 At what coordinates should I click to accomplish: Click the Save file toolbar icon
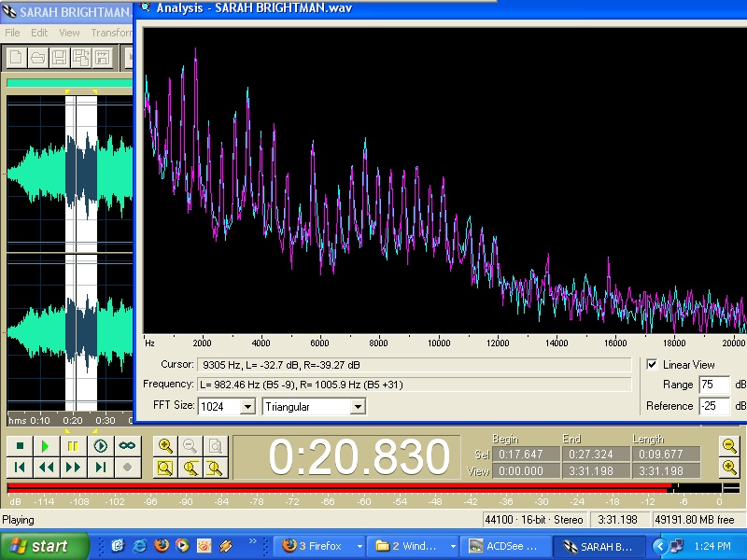[x=60, y=58]
